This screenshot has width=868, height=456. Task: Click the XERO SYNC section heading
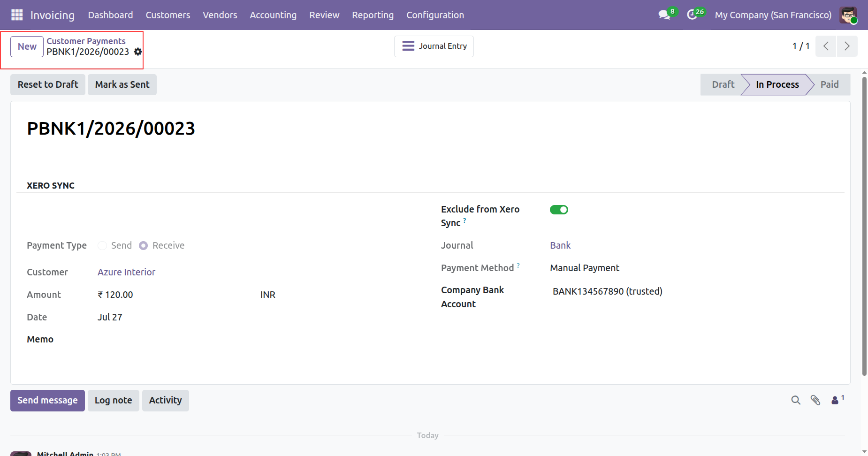click(51, 185)
